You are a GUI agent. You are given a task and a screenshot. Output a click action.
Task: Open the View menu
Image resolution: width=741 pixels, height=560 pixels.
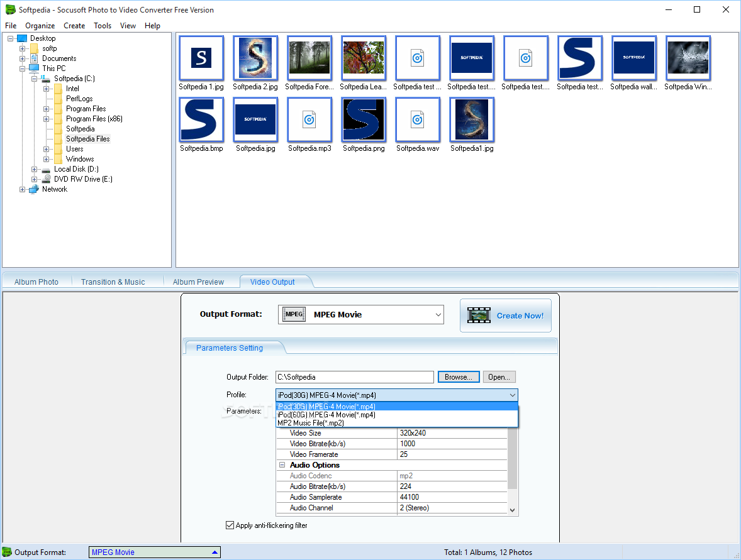(x=128, y=26)
